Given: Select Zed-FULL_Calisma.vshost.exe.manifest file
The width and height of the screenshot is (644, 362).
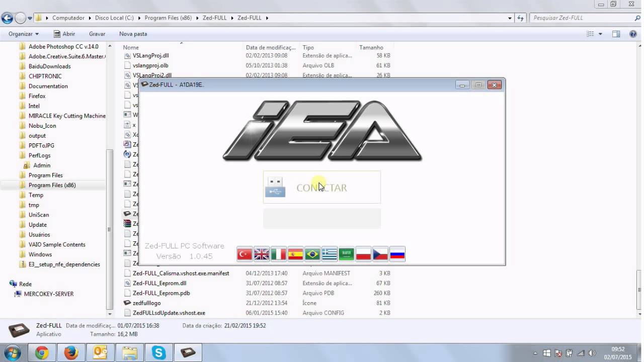Looking at the screenshot, I should [x=181, y=273].
